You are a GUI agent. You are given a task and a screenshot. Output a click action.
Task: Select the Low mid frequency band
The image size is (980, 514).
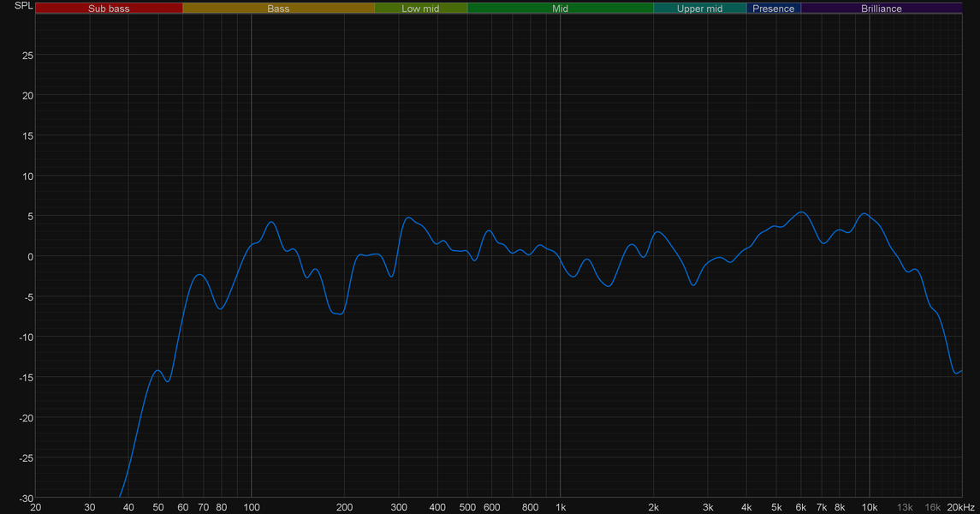click(x=420, y=8)
